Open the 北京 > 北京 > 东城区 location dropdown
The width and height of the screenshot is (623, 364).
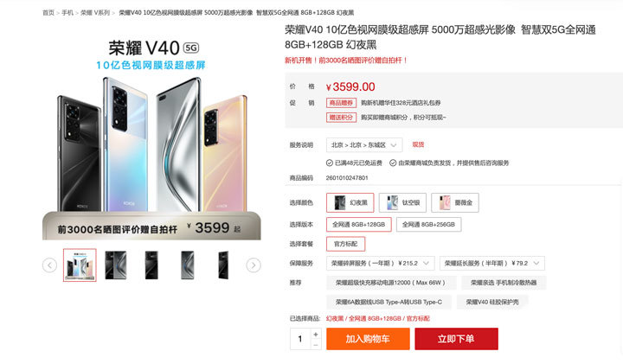(x=364, y=145)
